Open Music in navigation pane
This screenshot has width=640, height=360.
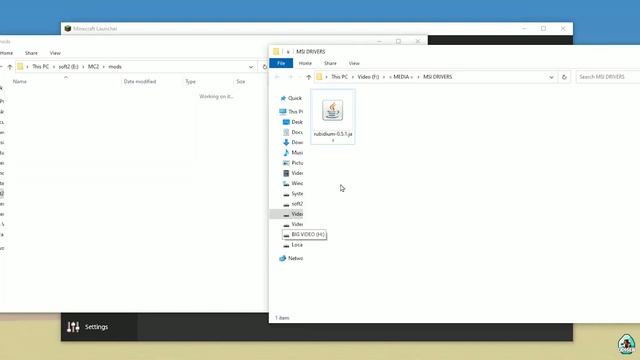293,153
